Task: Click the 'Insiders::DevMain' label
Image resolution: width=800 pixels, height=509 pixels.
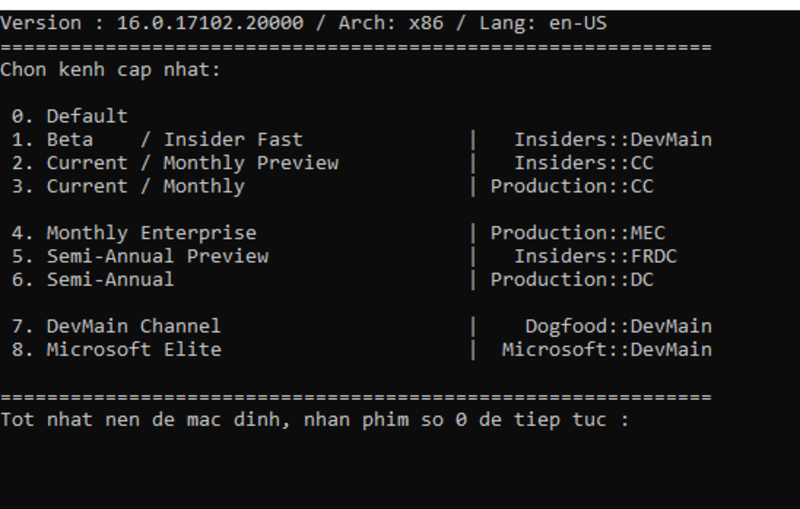Action: click(613, 140)
